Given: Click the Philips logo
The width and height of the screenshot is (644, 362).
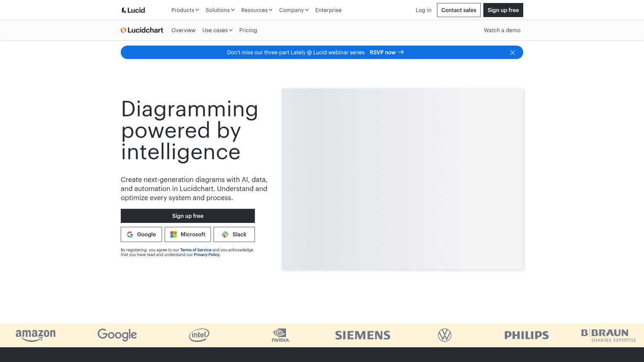Looking at the screenshot, I should pos(527,335).
